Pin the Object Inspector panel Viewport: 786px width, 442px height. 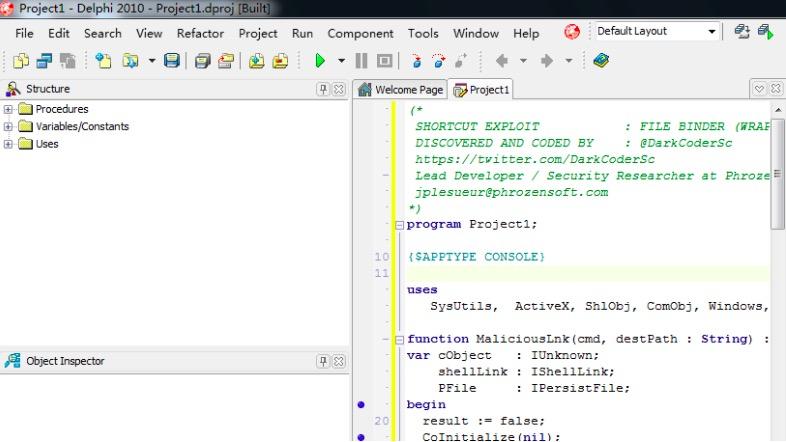323,361
